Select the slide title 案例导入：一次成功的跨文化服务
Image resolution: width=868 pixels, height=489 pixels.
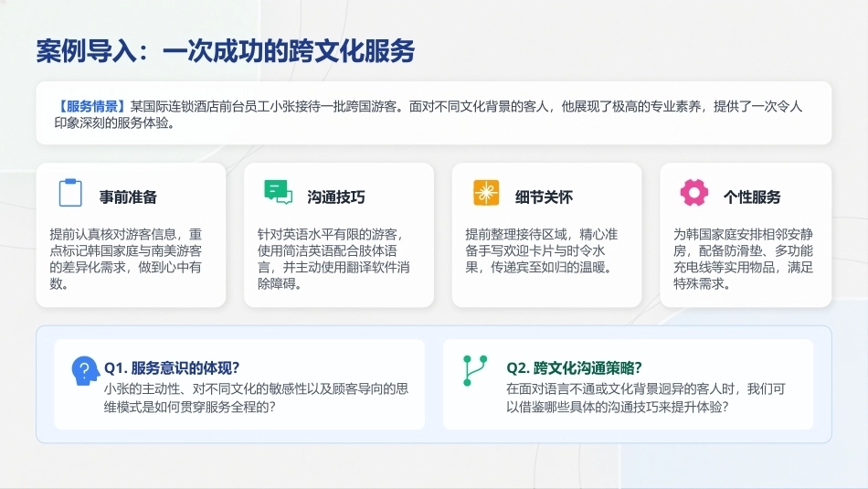[x=226, y=51]
